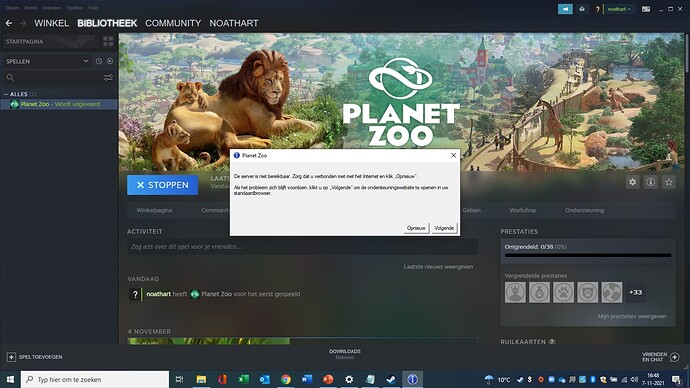This screenshot has height=388, width=690.
Task: Click the Volgende button in dialog
Action: click(444, 228)
